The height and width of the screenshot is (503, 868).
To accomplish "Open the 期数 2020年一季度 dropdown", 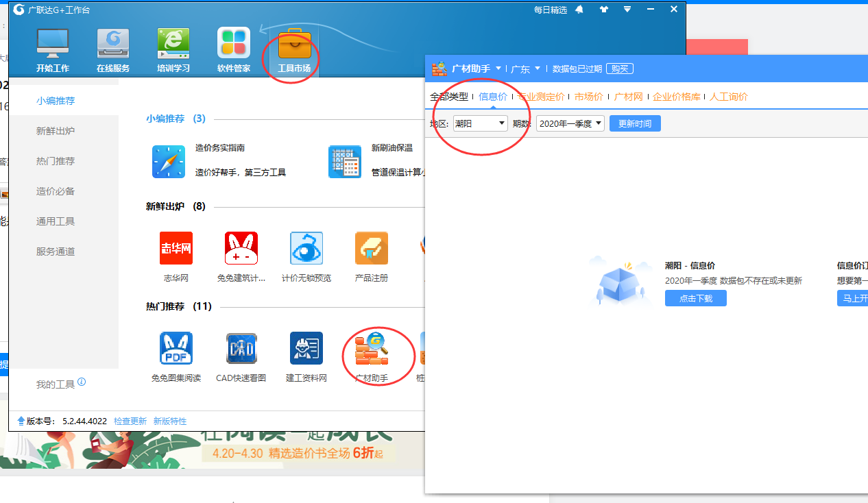I will click(x=570, y=123).
